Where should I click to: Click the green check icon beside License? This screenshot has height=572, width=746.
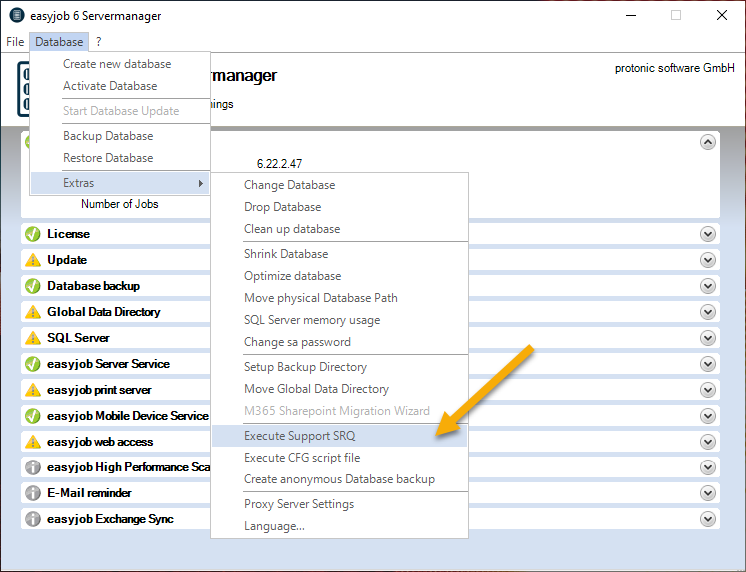pos(32,234)
